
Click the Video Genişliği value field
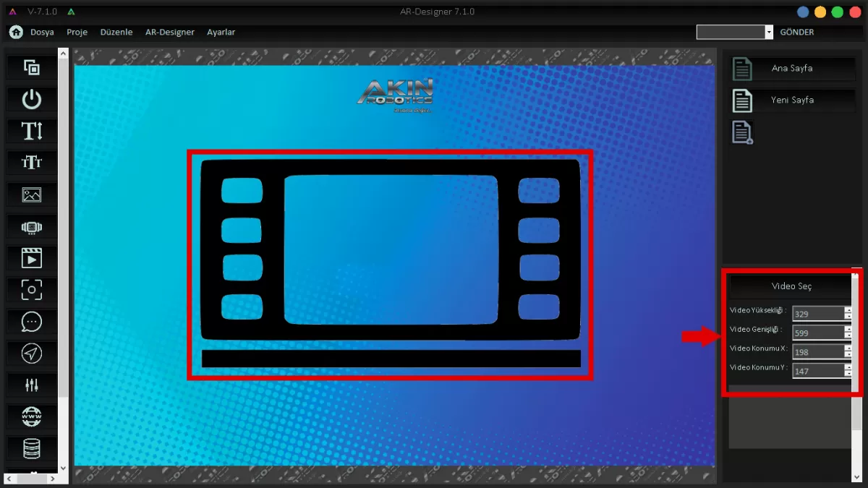(817, 333)
